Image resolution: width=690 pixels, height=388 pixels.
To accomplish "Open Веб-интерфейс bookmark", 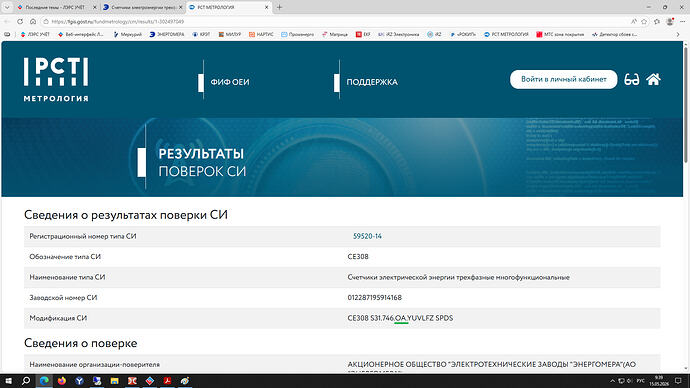I will 81,34.
